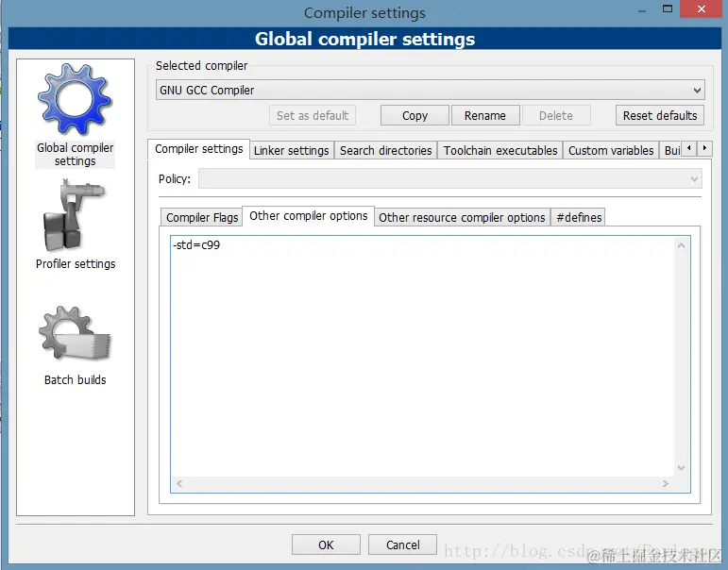Screen dimensions: 728x570
Task: Maximize the Compiler settings window
Action: [668, 8]
